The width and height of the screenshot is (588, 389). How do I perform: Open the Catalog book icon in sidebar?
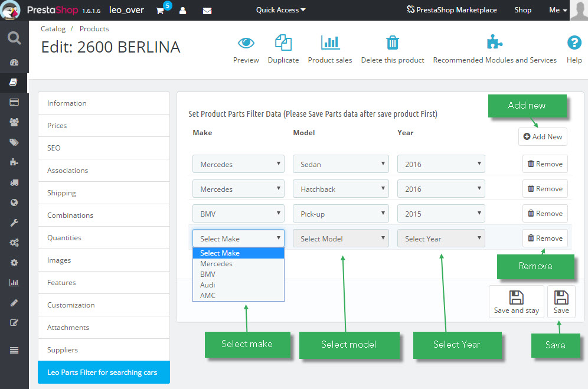[x=14, y=82]
